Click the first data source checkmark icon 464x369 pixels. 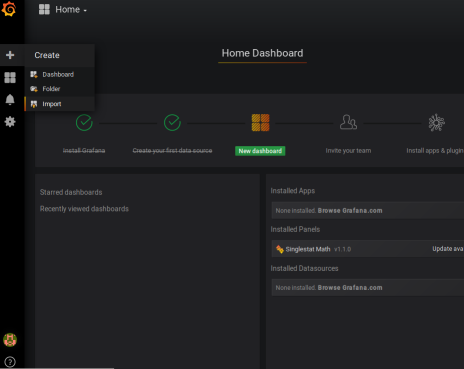point(172,123)
